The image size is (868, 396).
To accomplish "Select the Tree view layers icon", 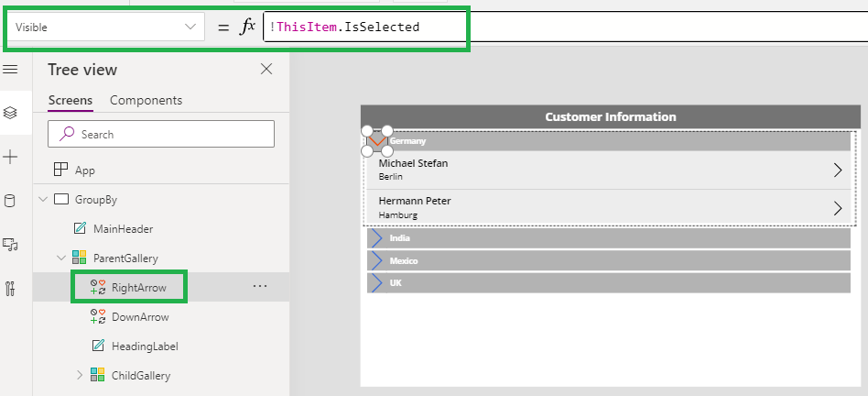I will pyautogui.click(x=10, y=113).
